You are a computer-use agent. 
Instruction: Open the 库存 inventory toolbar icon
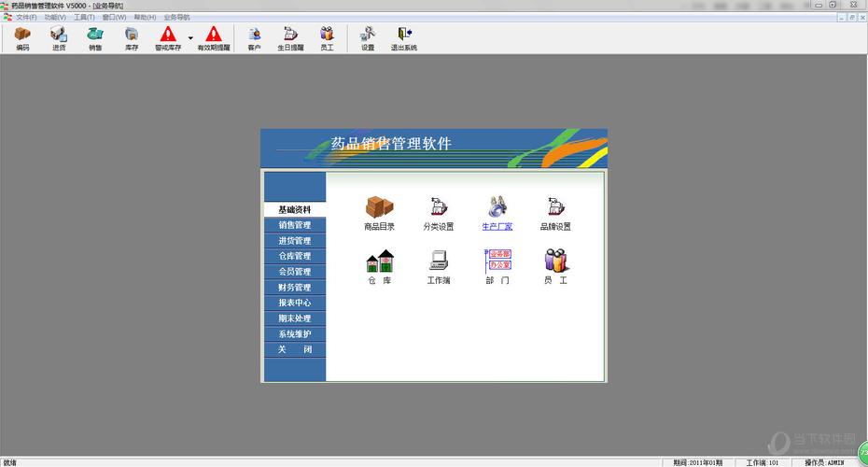[x=132, y=39]
